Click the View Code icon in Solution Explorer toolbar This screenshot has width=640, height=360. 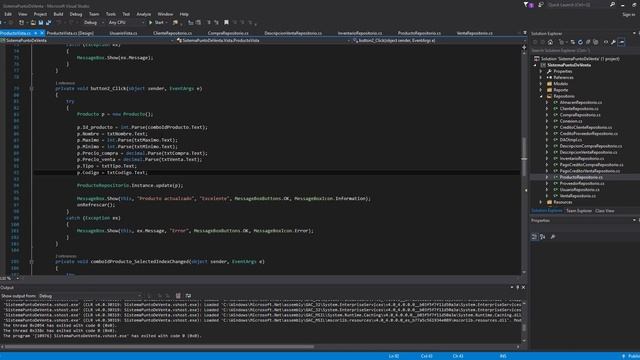[606, 42]
